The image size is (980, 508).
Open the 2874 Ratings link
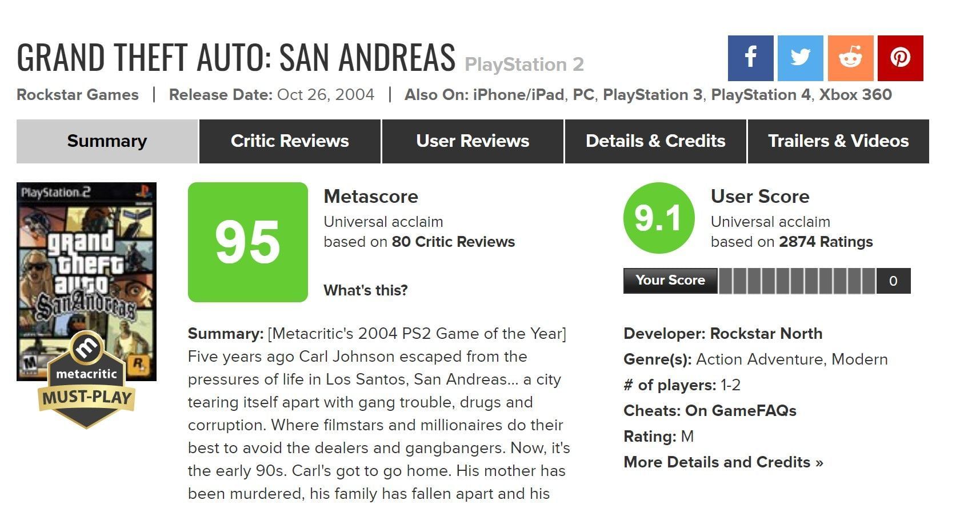click(x=826, y=242)
